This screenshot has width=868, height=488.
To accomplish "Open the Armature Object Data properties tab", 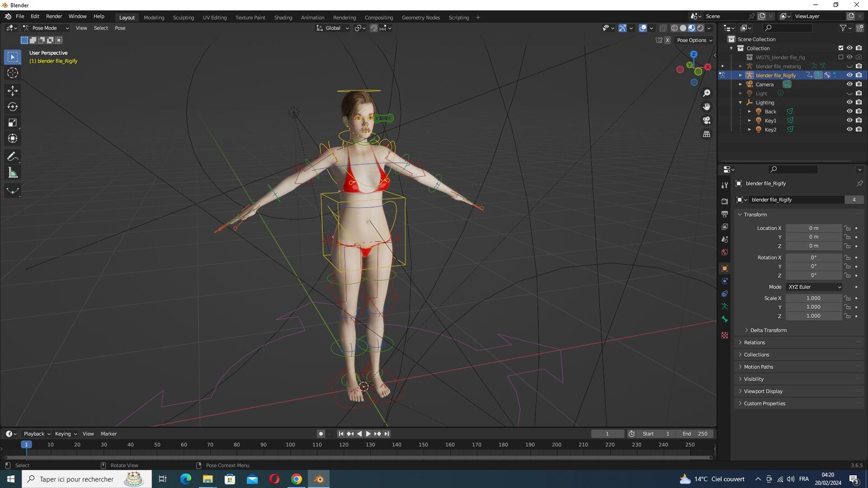I will tap(724, 306).
